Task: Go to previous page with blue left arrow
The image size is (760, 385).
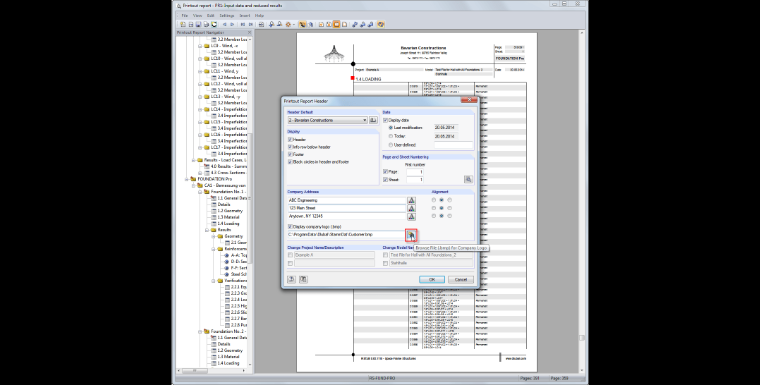Action: pos(224,24)
